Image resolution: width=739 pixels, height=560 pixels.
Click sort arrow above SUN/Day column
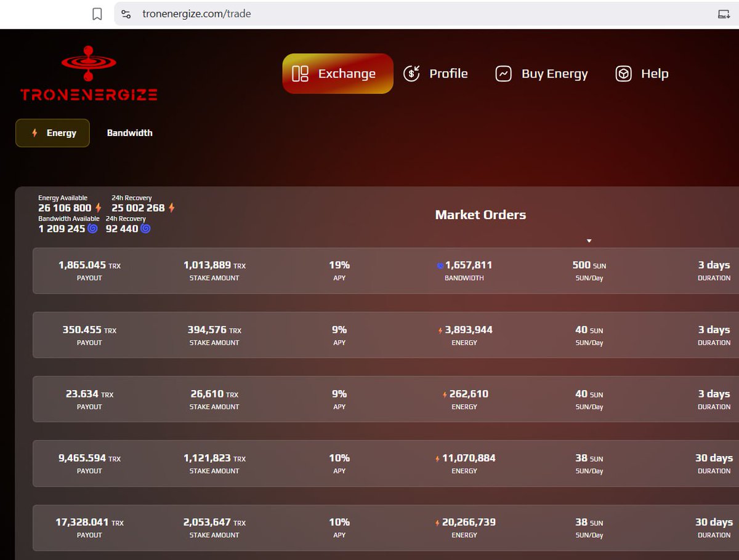coord(589,241)
